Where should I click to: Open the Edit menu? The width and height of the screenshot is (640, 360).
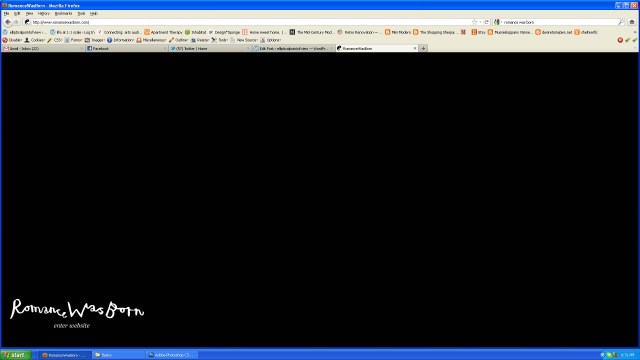[x=17, y=13]
